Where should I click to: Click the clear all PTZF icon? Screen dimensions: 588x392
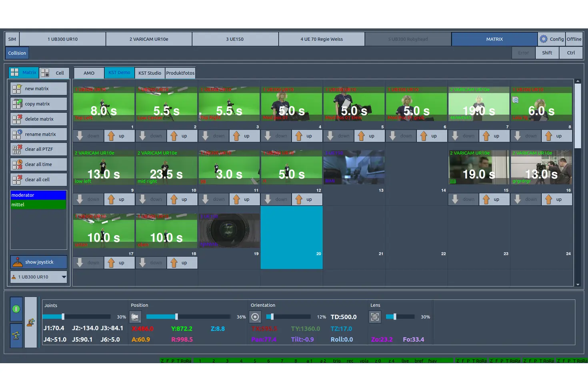tap(17, 150)
